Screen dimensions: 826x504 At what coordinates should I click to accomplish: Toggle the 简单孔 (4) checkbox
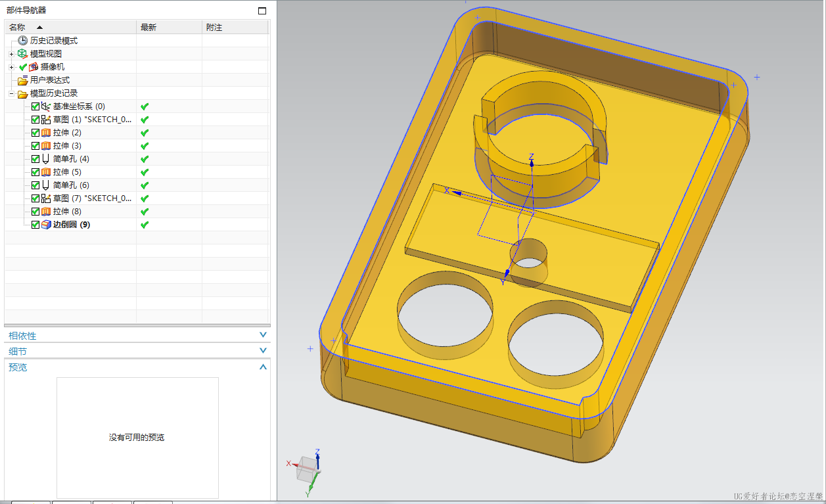tap(35, 159)
